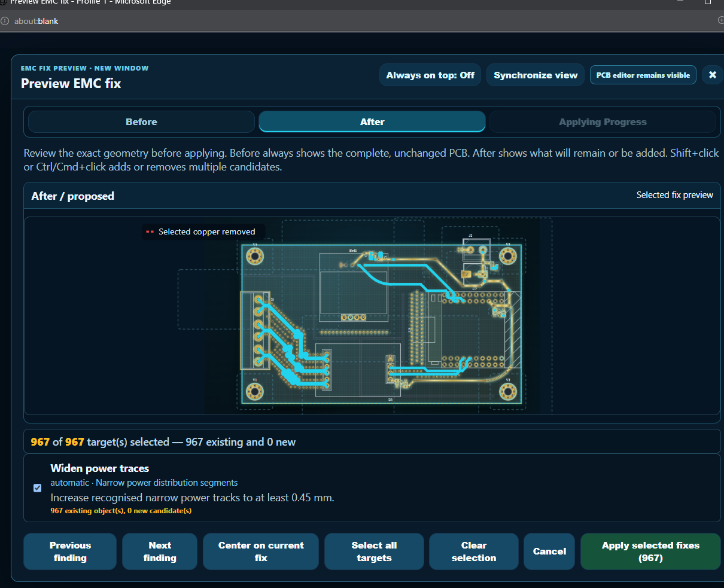
Task: Switch to the Before tab
Action: [142, 121]
